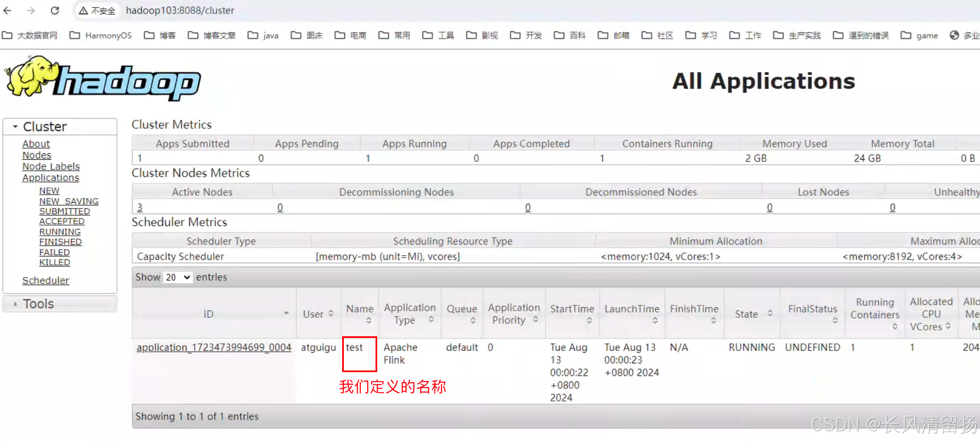The image size is (980, 441).
Task: Click the Hadoop elephant logo
Action: (x=103, y=79)
